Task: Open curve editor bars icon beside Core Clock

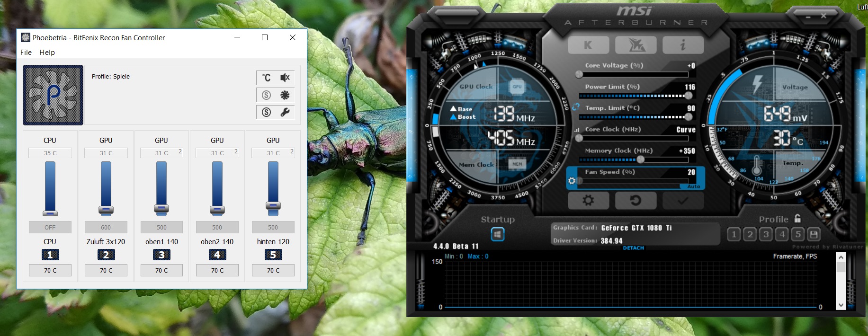Action: 577,130
